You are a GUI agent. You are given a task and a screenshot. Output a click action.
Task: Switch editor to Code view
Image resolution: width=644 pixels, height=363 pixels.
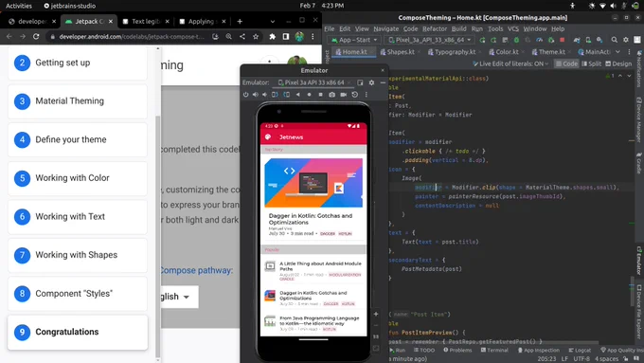[566, 64]
